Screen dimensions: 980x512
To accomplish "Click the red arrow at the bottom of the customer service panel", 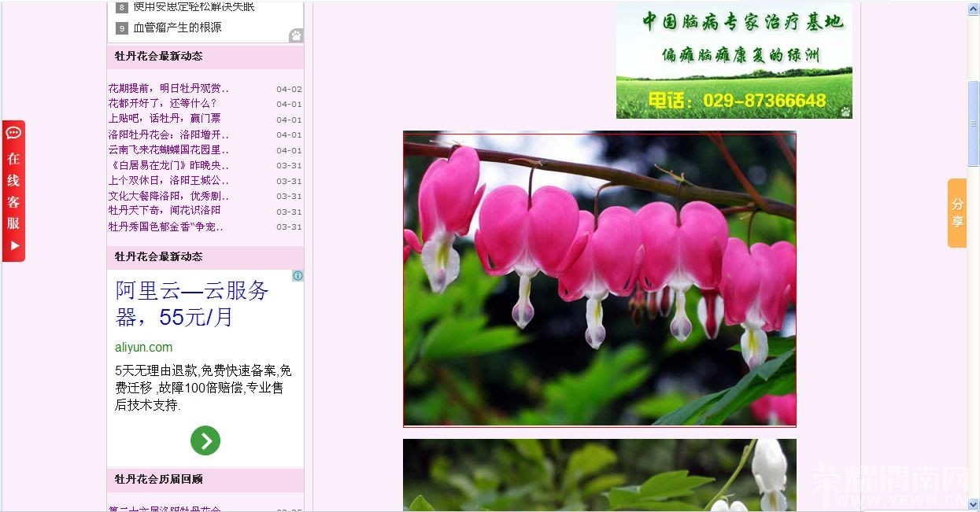I will tap(13, 245).
